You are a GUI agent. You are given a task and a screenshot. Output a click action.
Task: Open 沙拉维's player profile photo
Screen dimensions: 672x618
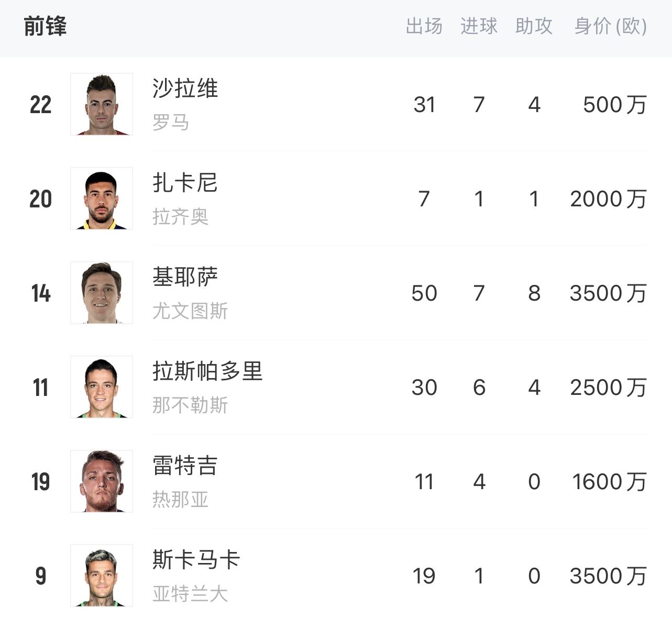click(101, 104)
